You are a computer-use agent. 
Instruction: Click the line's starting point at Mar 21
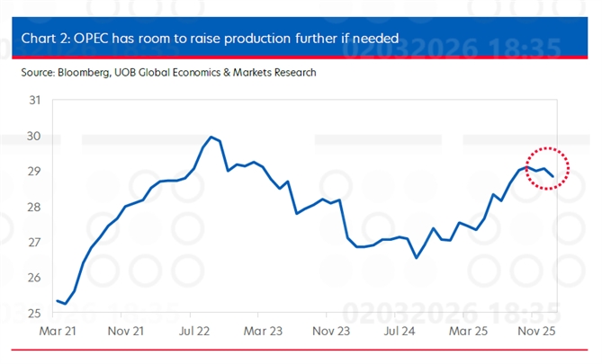[x=57, y=301]
